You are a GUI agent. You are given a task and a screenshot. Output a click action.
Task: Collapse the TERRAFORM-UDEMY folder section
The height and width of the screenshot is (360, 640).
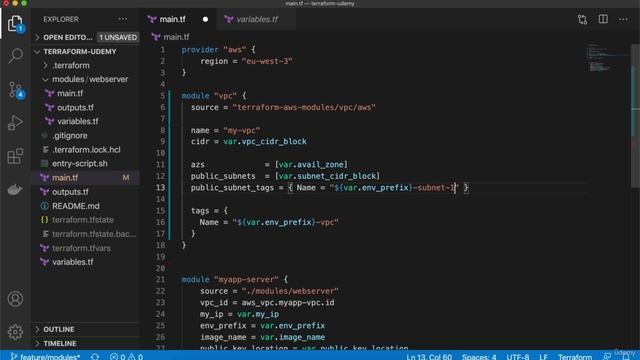tap(80, 51)
